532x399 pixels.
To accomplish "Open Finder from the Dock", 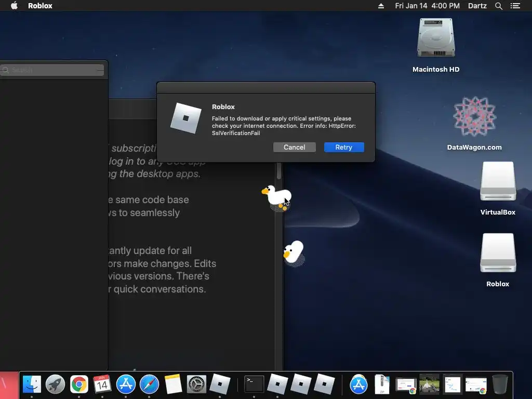I will [32, 384].
